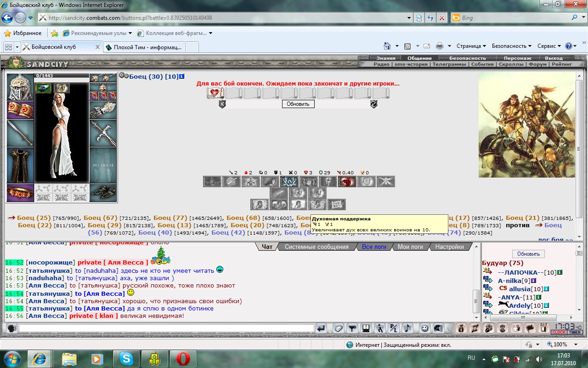The image size is (588, 368).
Task: Click the dark coat armor slot
Action: click(x=20, y=165)
